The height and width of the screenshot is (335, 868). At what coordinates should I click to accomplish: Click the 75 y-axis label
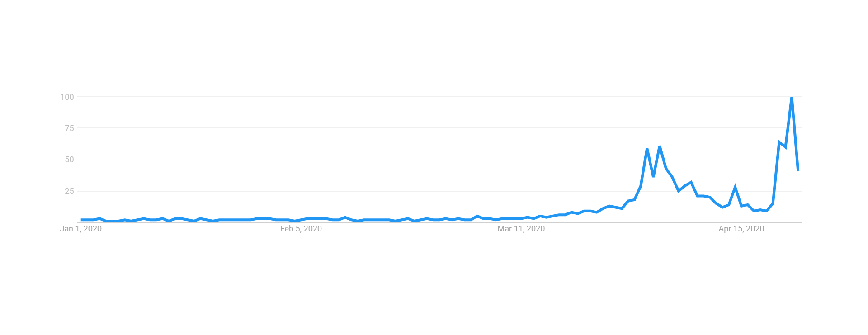tap(69, 128)
